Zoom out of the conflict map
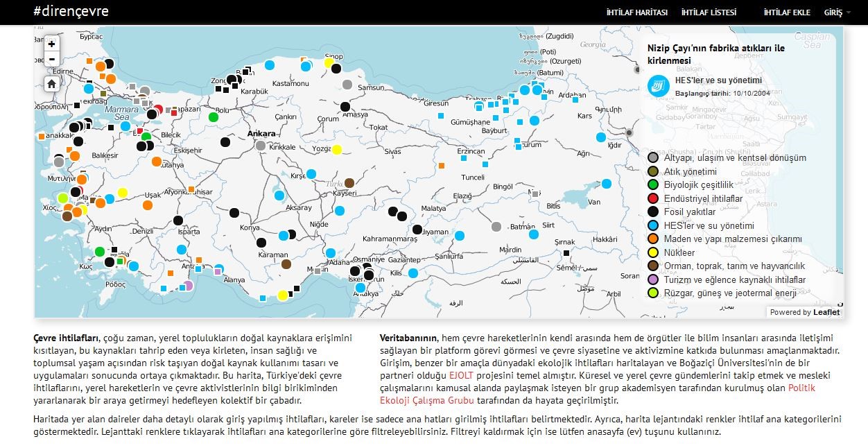 [52, 60]
